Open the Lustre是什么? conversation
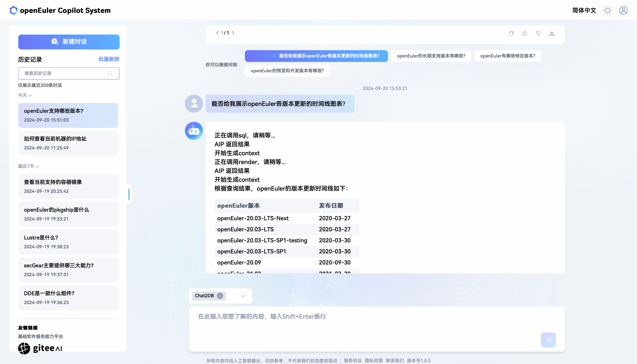The image size is (637, 364). point(68,242)
